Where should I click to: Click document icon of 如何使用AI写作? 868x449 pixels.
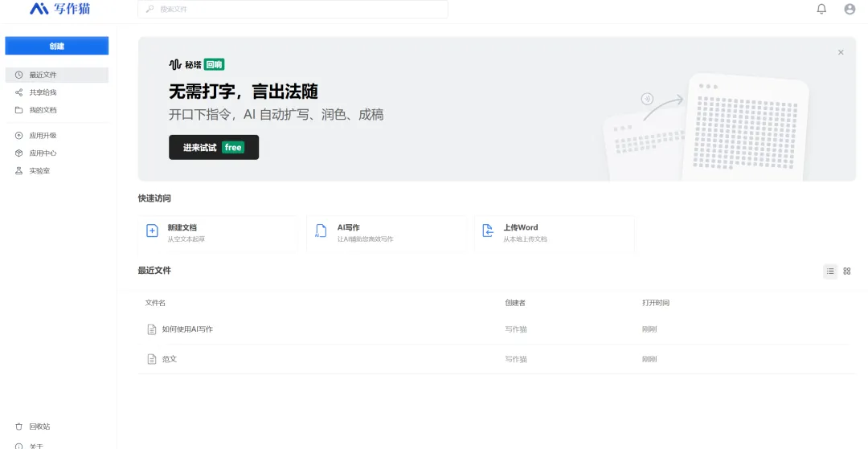click(x=152, y=329)
